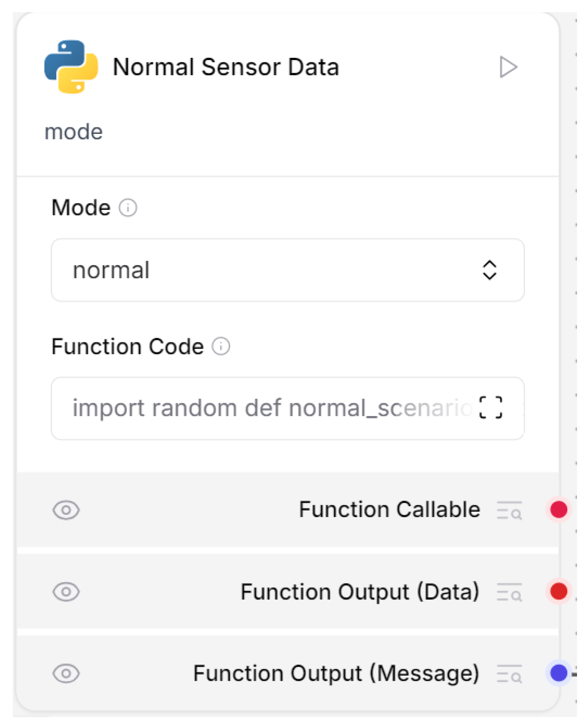The width and height of the screenshot is (588, 723).
Task: Inspect the Function Callable output
Action: 509,510
